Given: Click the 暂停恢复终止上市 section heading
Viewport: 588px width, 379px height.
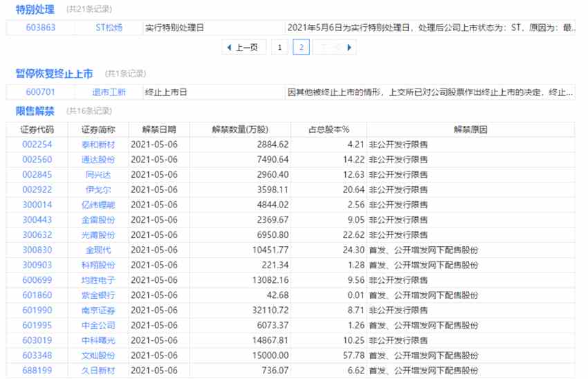Looking at the screenshot, I should click(x=54, y=73).
